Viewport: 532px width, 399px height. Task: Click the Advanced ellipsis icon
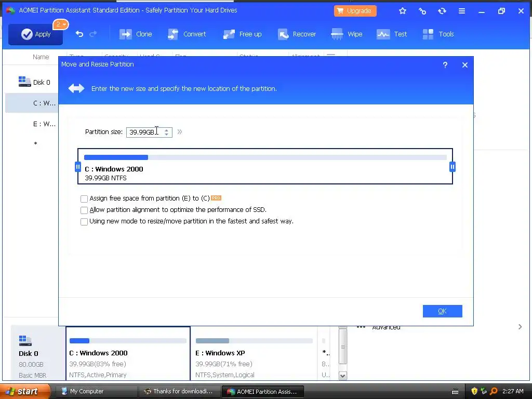tap(361, 327)
